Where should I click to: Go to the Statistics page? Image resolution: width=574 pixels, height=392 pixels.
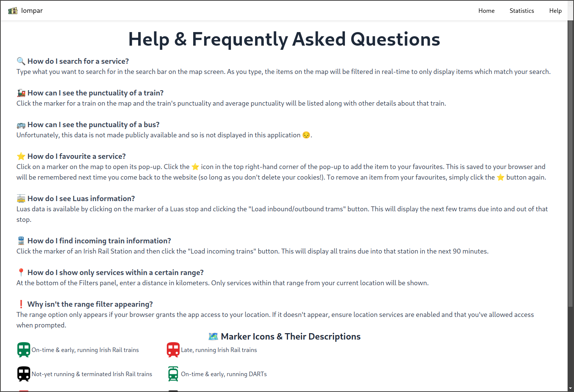522,11
